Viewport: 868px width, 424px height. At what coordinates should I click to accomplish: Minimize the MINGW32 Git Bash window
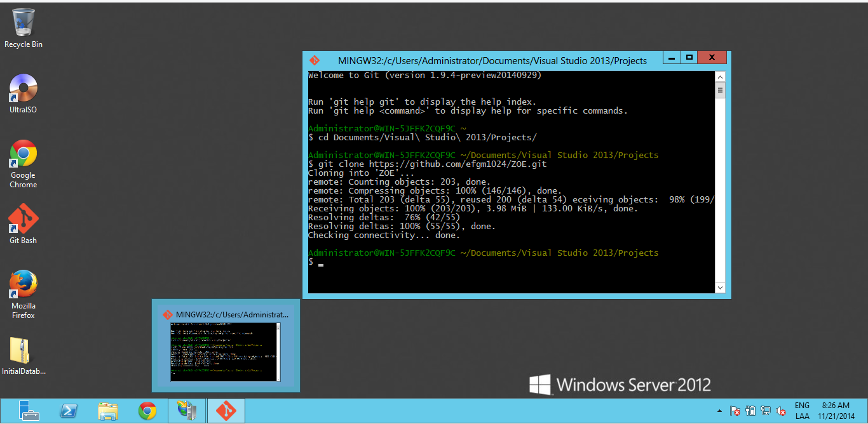point(672,58)
